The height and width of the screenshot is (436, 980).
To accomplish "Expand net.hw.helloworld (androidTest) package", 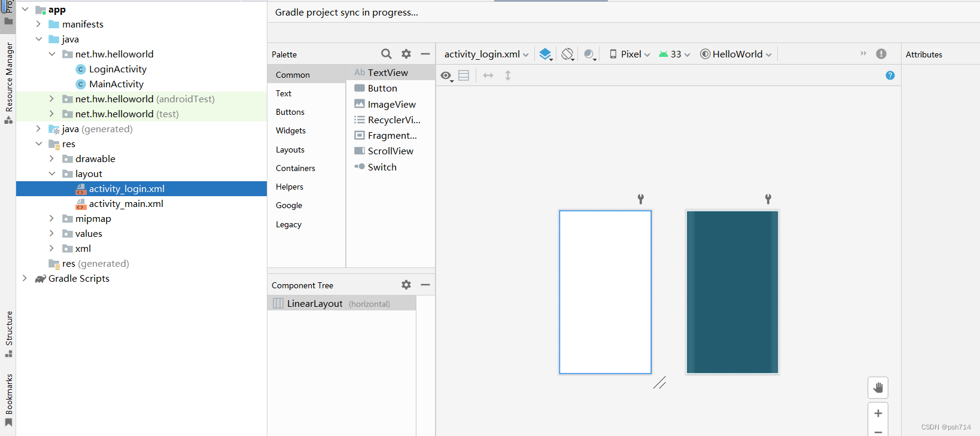I will click(51, 99).
